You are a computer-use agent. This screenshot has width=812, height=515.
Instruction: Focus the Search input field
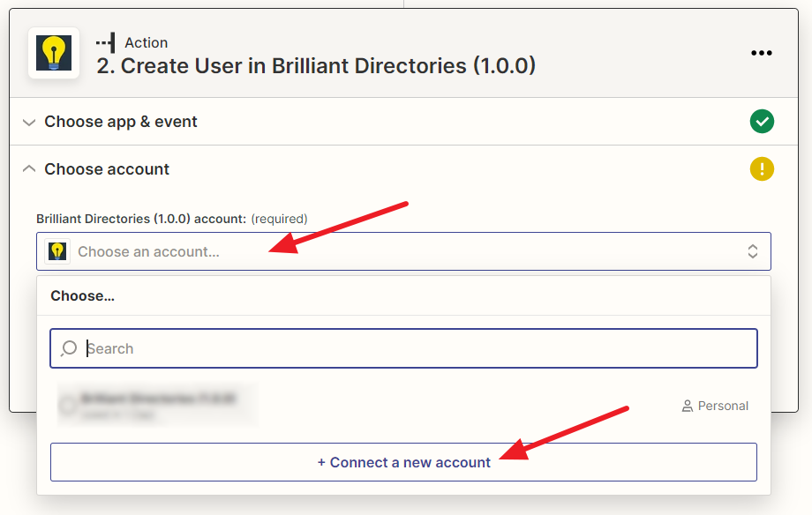click(403, 348)
